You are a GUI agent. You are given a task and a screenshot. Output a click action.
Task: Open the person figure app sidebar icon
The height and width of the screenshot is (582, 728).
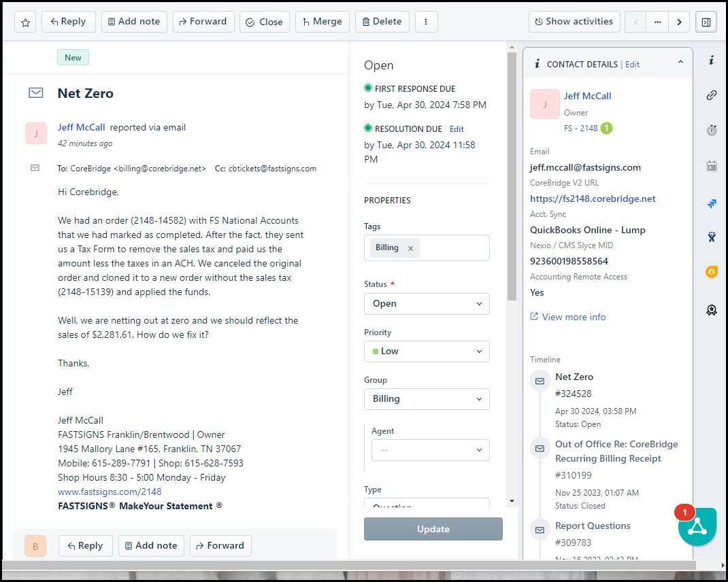[711, 237]
